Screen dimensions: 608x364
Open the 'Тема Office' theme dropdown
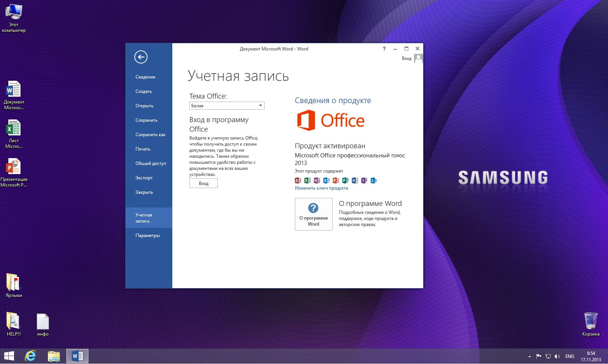pyautogui.click(x=227, y=105)
